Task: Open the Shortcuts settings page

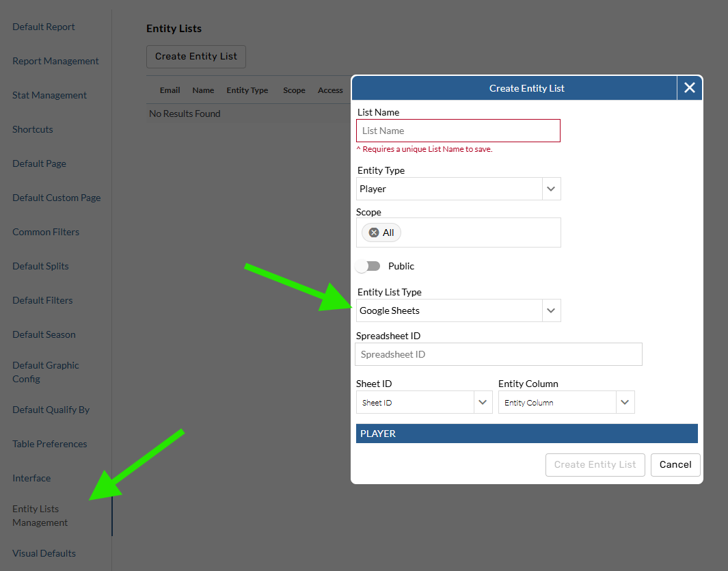Action: [x=33, y=129]
